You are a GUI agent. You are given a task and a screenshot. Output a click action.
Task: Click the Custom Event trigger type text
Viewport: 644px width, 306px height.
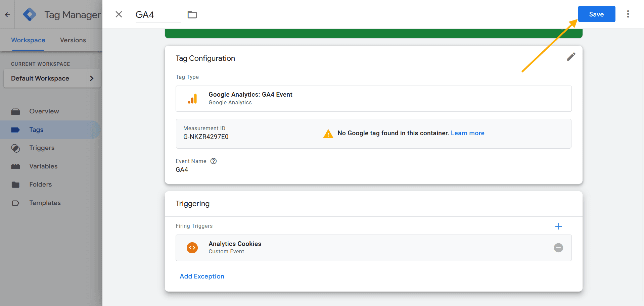tap(226, 252)
